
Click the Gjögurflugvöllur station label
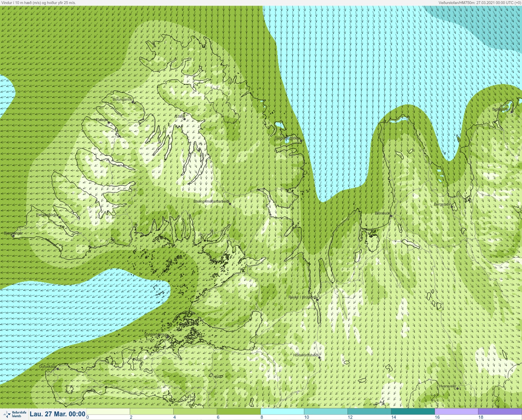tap(288, 138)
